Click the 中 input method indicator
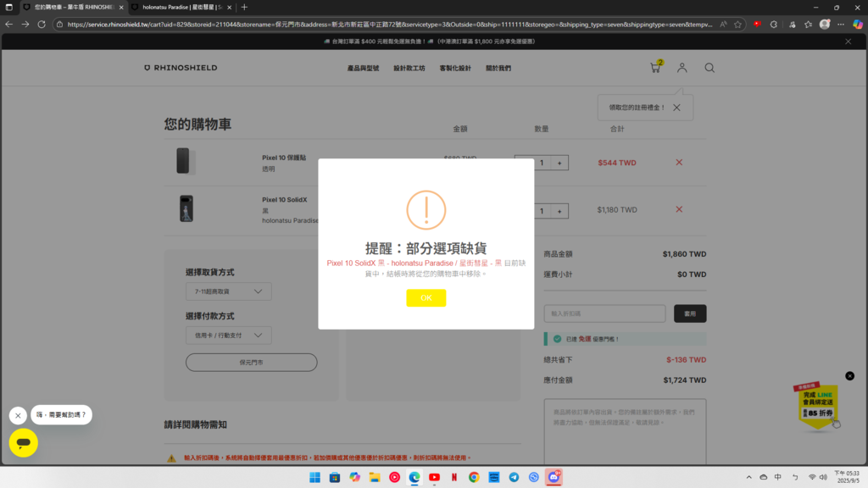The image size is (868, 488). coord(778,477)
